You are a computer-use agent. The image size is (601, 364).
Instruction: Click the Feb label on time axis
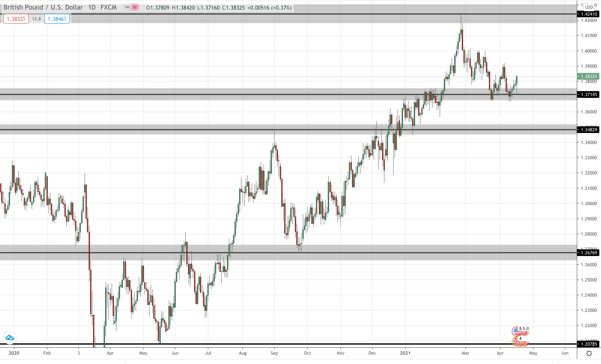click(47, 353)
